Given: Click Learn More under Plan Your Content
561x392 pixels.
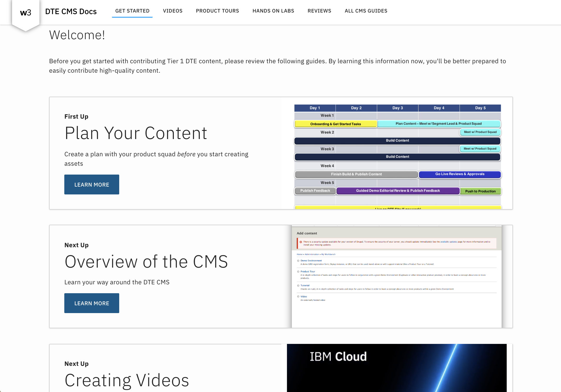Looking at the screenshot, I should 92,185.
